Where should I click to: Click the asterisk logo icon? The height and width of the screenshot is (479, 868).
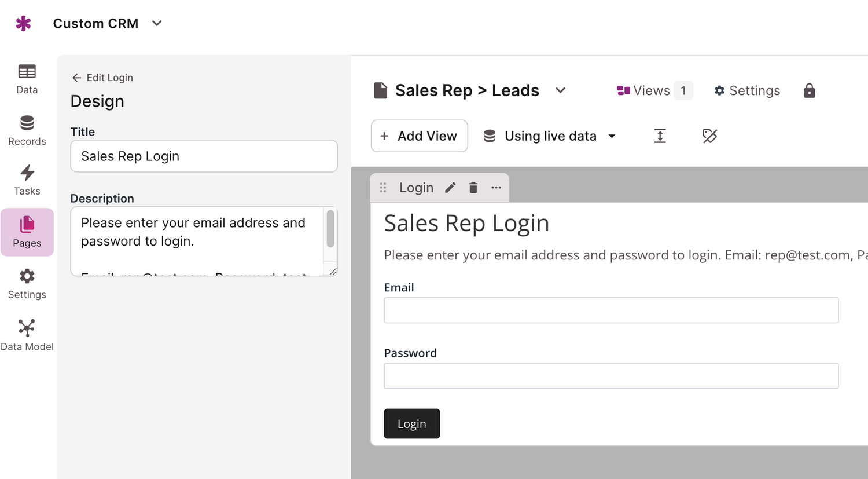23,24
